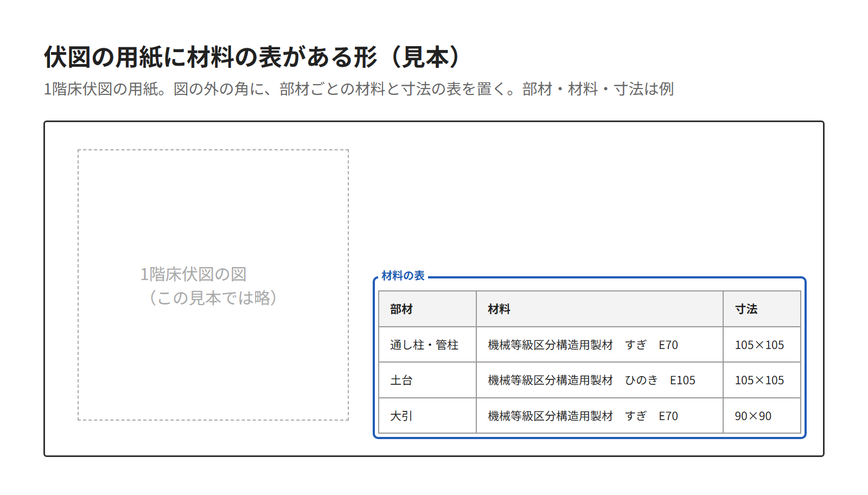Image resolution: width=868 pixels, height=495 pixels.
Task: Click the 105×105 size for 土台
Action: pyautogui.click(x=762, y=380)
